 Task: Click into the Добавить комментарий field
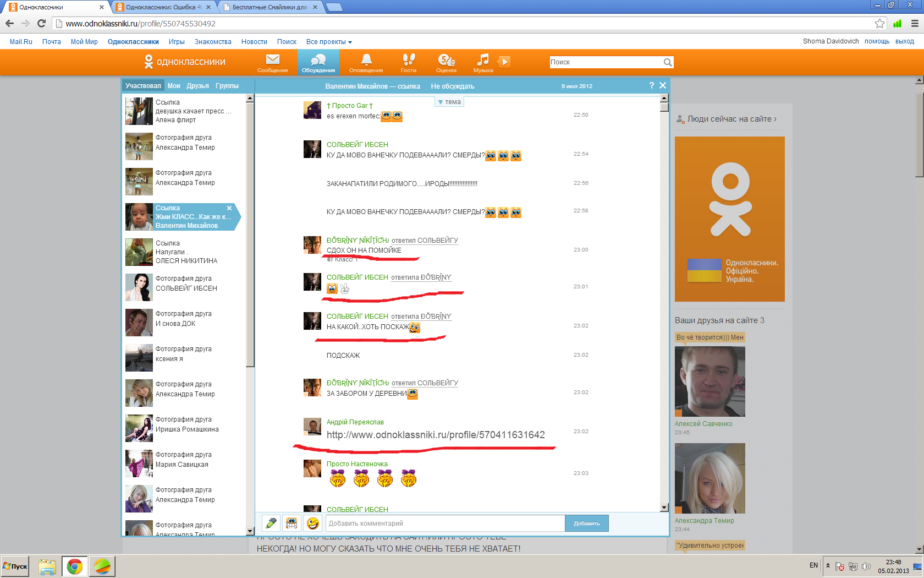pyautogui.click(x=445, y=523)
